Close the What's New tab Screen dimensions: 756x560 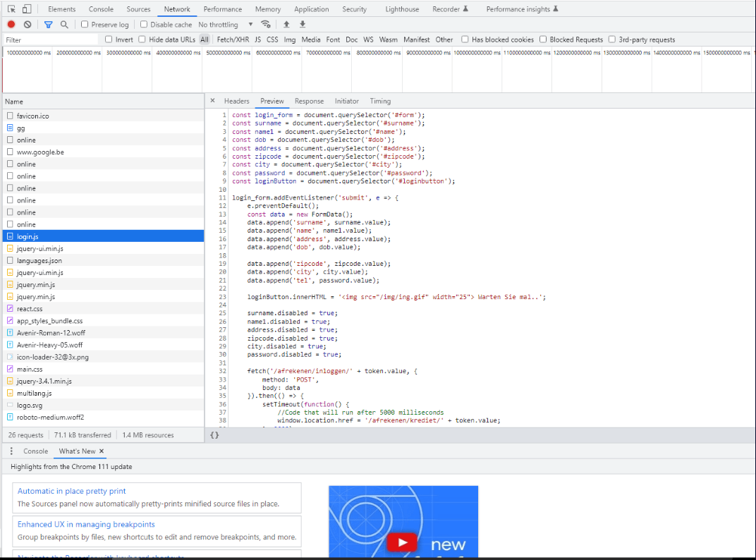coord(102,451)
